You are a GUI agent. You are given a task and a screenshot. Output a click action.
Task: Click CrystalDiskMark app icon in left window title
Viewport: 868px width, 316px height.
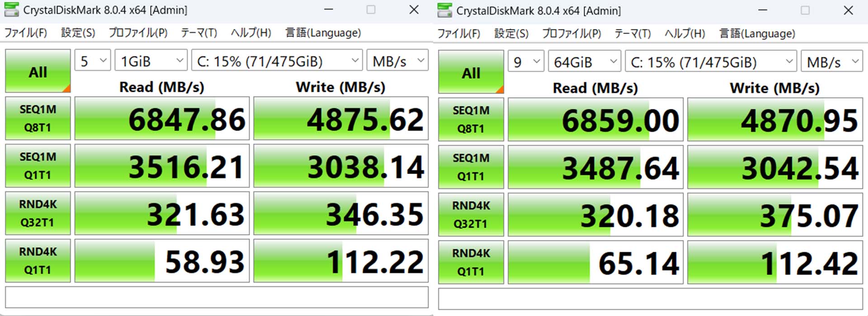tap(11, 10)
